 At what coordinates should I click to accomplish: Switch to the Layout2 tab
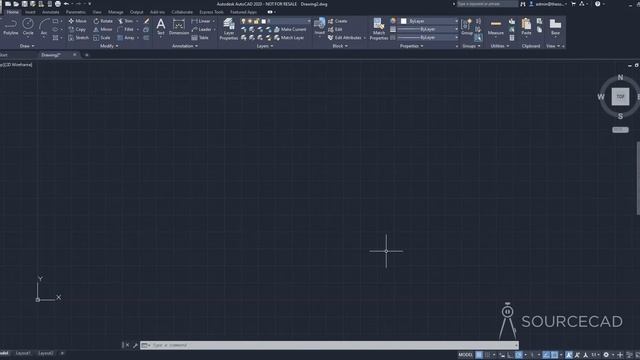coord(45,353)
